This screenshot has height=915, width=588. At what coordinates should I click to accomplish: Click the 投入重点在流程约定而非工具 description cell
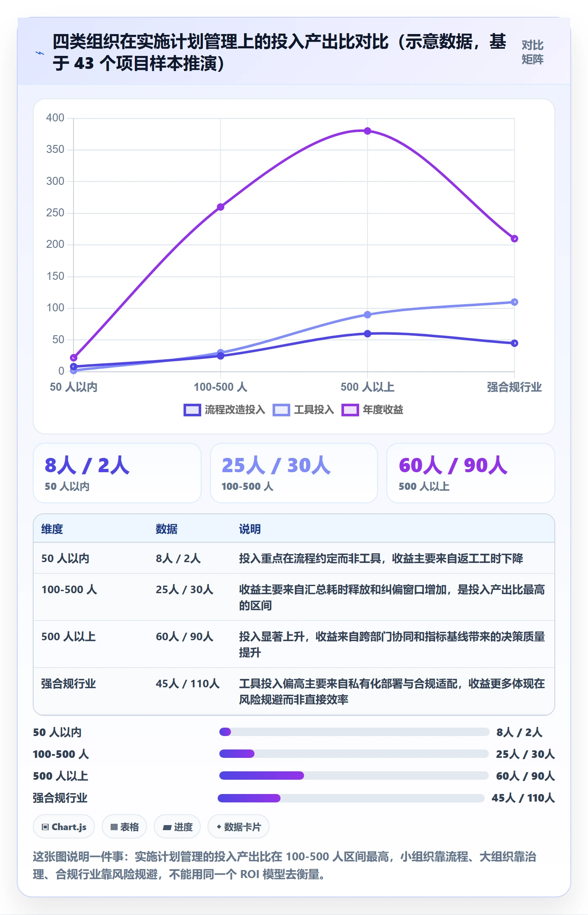(381, 558)
